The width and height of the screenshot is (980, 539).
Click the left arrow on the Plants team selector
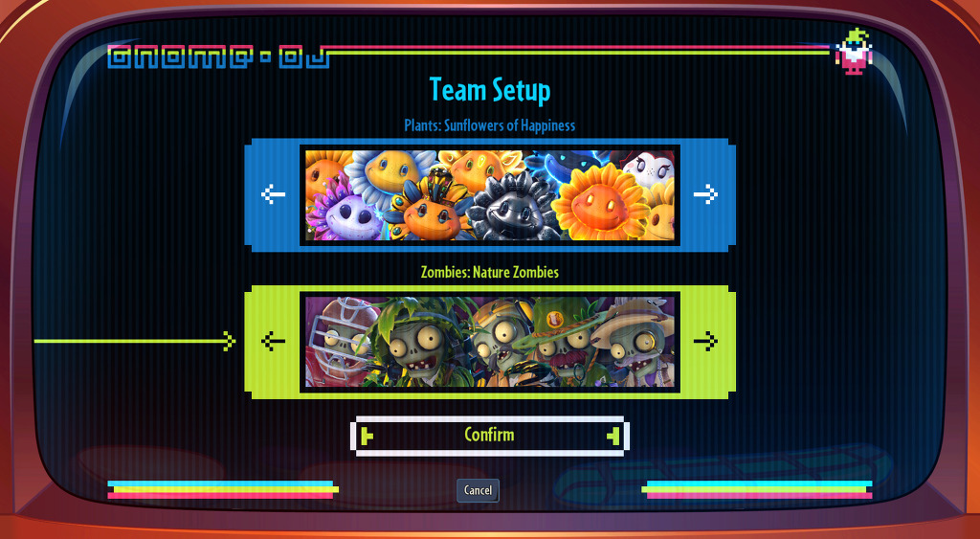pos(273,195)
